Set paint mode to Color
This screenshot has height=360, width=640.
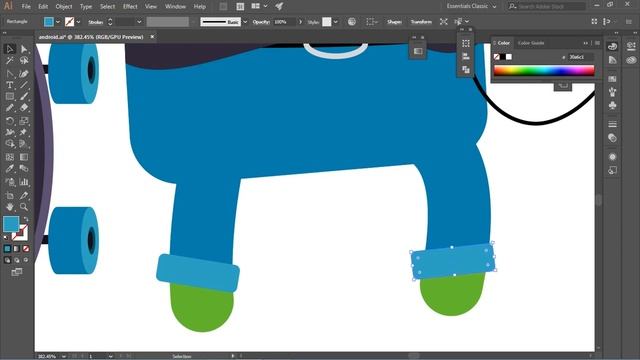[x=7, y=249]
